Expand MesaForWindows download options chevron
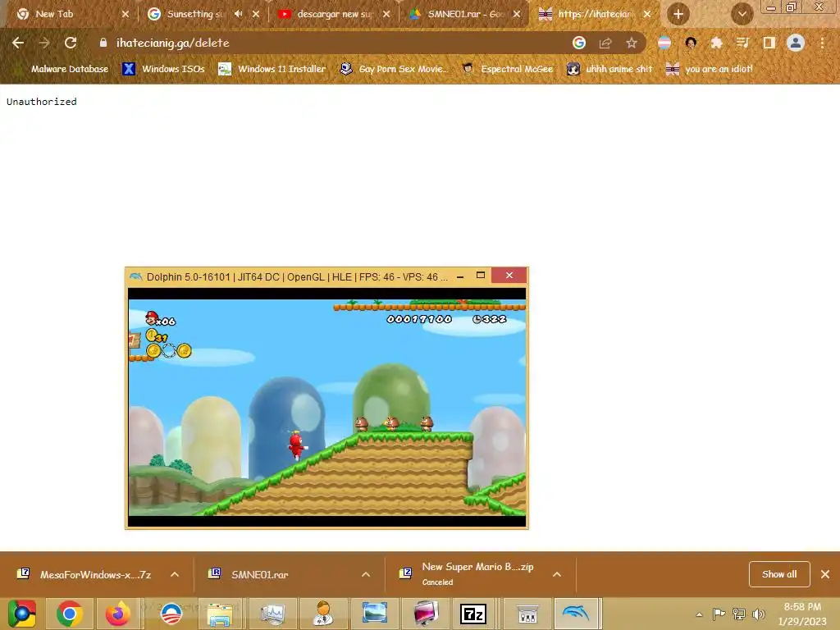 (175, 574)
